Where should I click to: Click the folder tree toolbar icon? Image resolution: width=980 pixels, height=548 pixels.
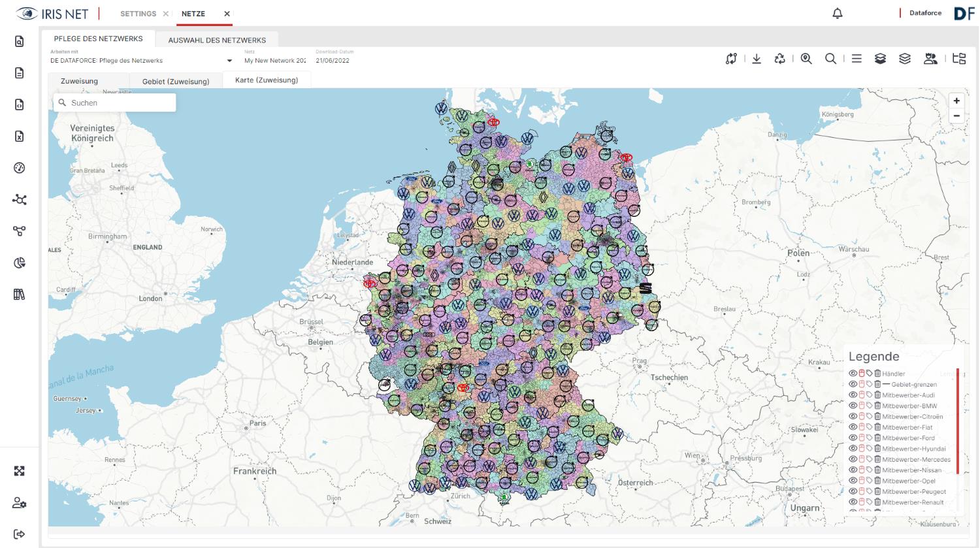959,59
